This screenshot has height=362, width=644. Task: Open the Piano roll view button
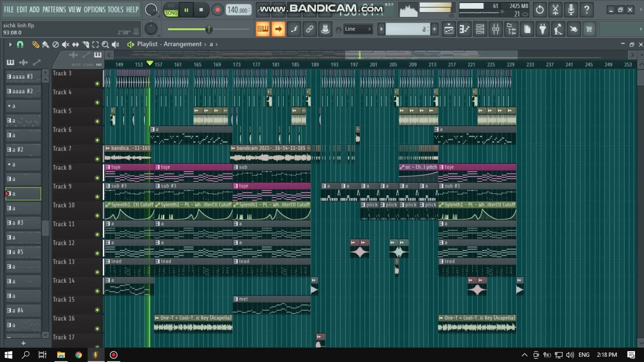(464, 29)
